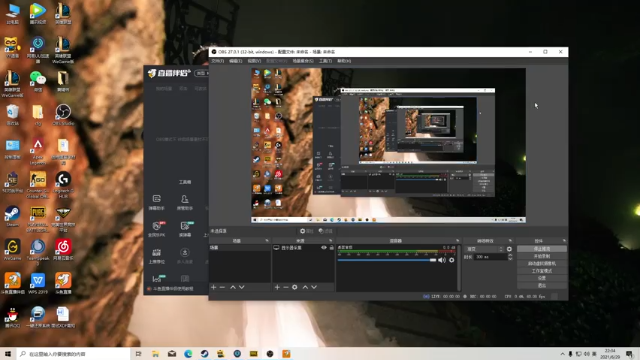Open transition settings gear icon
Screen dimensions: 640x360
pyautogui.click(x=509, y=249)
